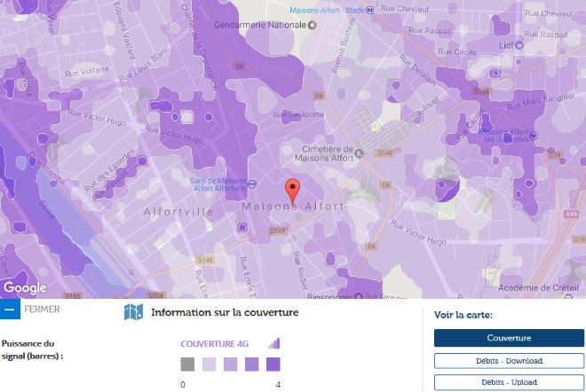The image size is (586, 392).
Task: Click the signal bars icon near Couverture 4G
Action: coord(274,343)
